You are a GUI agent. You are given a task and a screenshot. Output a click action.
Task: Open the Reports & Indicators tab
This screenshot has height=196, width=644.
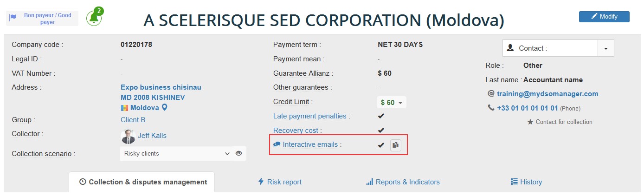403,182
